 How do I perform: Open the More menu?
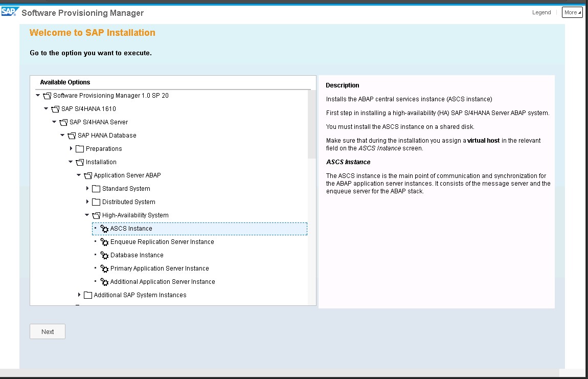click(572, 12)
